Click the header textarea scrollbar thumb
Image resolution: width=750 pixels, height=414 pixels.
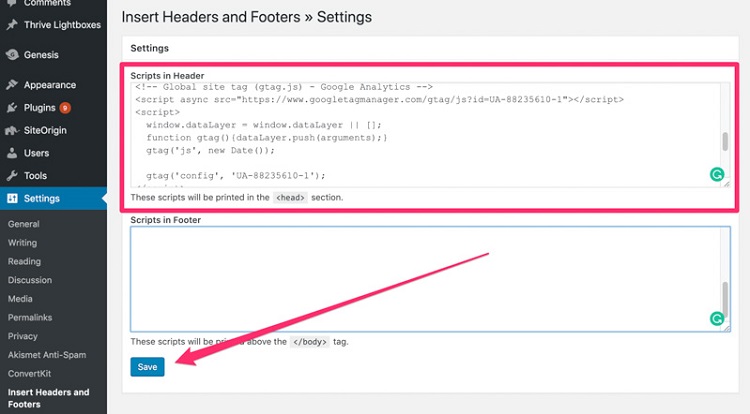tap(725, 142)
